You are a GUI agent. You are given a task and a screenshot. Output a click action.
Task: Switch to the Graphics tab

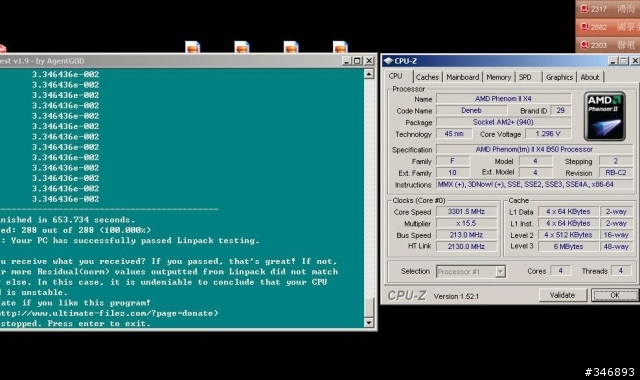coord(559,77)
